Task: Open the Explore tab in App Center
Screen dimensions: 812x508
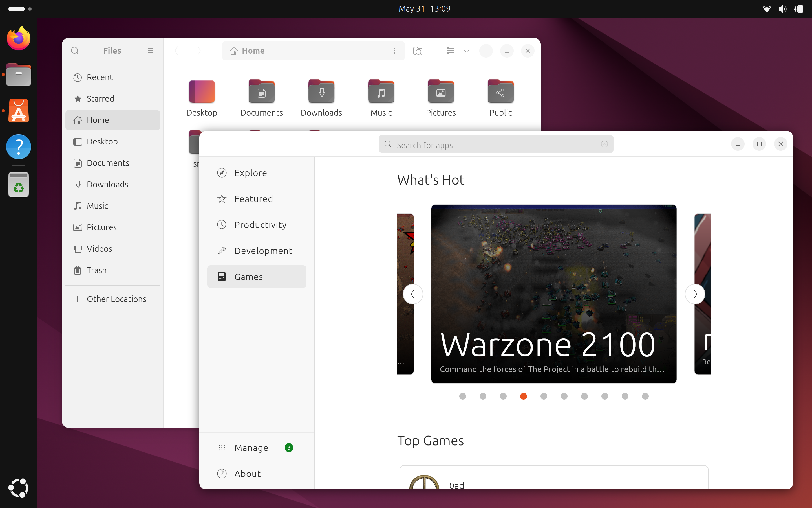Action: (257, 173)
